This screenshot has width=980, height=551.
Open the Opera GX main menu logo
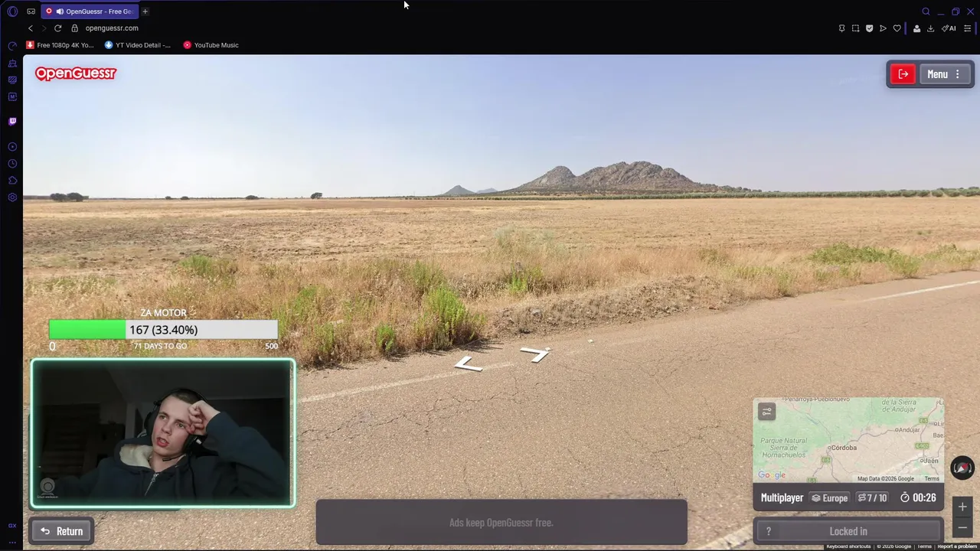click(x=12, y=11)
